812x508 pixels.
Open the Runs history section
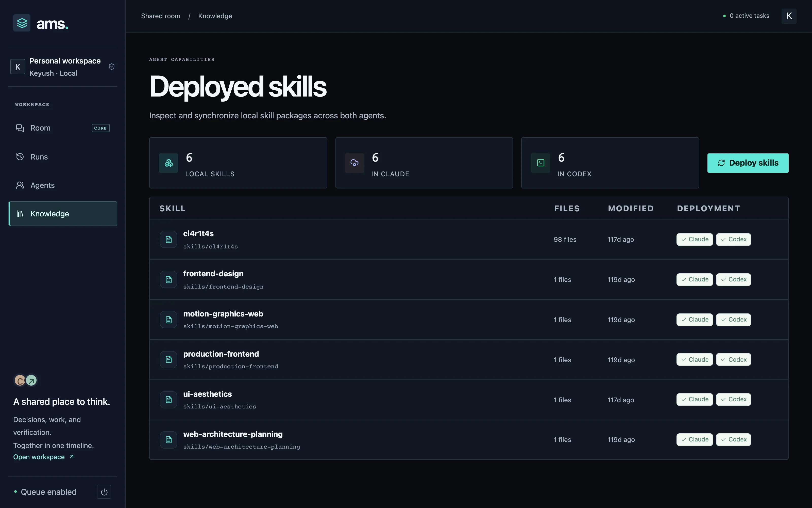(x=63, y=156)
